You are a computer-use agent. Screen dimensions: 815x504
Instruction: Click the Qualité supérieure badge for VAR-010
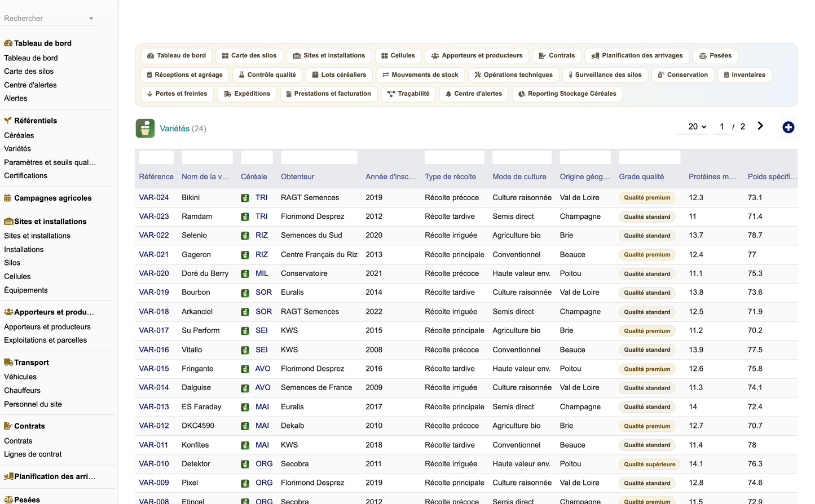(x=649, y=465)
